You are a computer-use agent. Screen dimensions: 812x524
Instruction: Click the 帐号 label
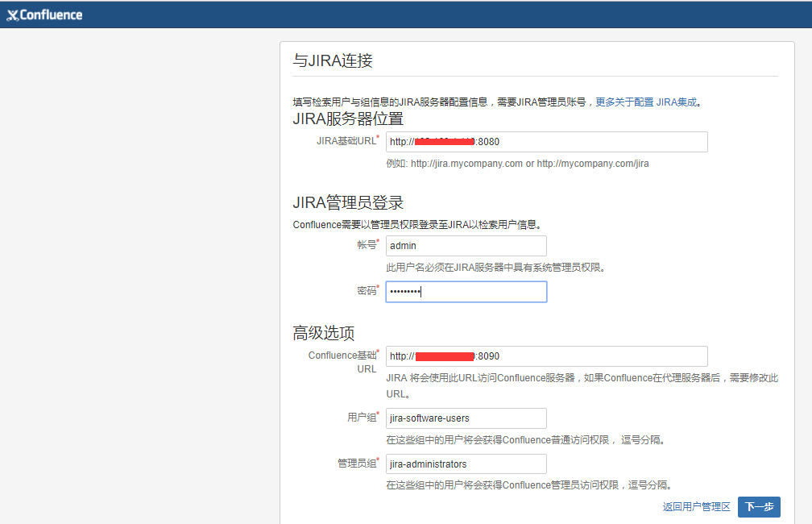[367, 244]
